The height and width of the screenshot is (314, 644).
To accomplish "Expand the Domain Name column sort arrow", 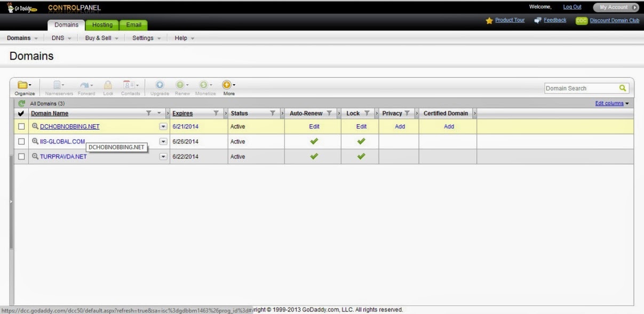I will pos(159,113).
